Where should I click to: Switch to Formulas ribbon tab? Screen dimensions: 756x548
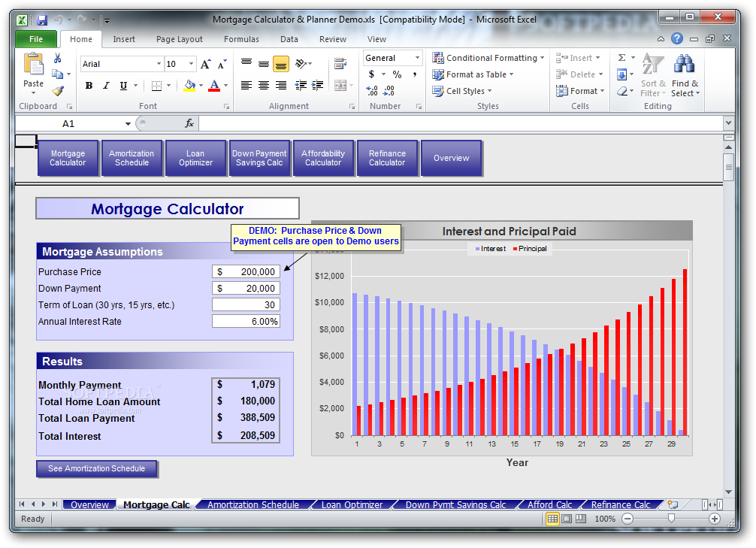pos(241,39)
